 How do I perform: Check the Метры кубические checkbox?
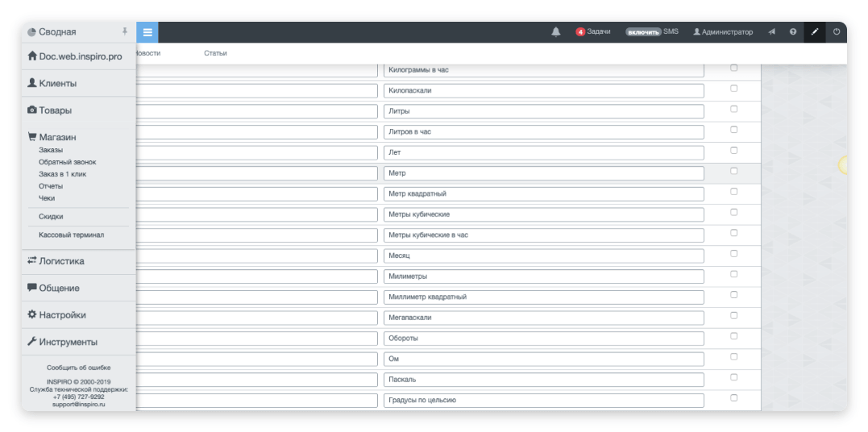point(734,212)
